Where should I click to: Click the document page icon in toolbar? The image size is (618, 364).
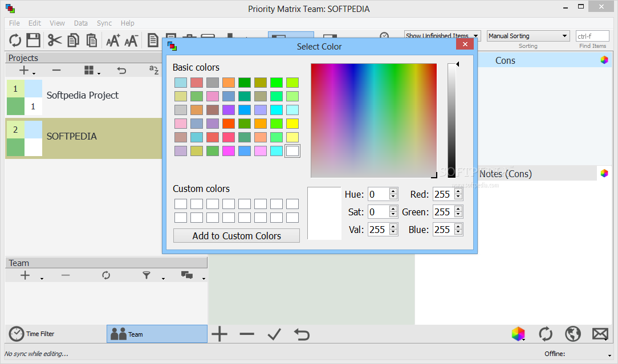tap(153, 40)
